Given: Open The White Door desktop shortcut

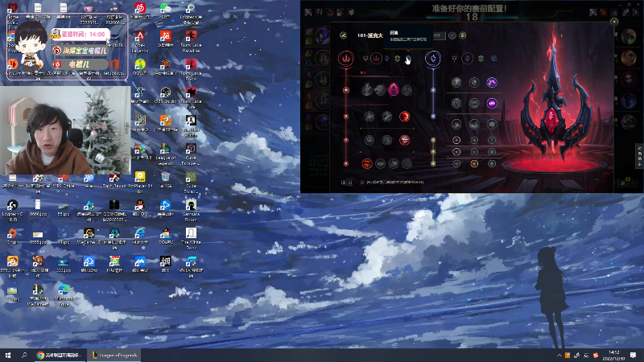Looking at the screenshot, I should click(x=191, y=239).
